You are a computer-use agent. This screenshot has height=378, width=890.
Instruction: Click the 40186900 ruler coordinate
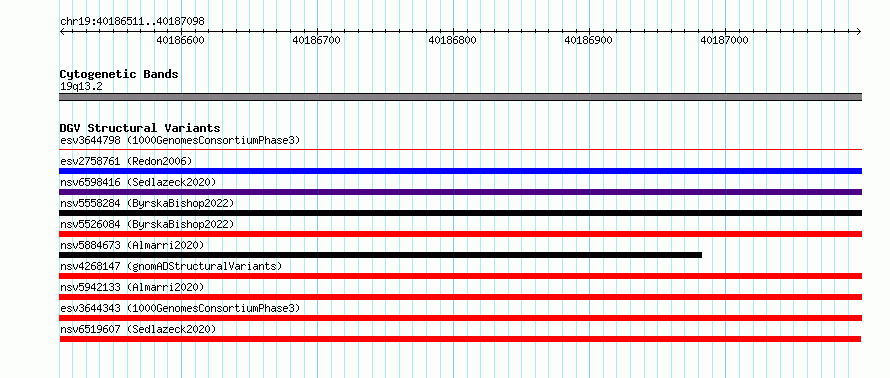pos(589,40)
